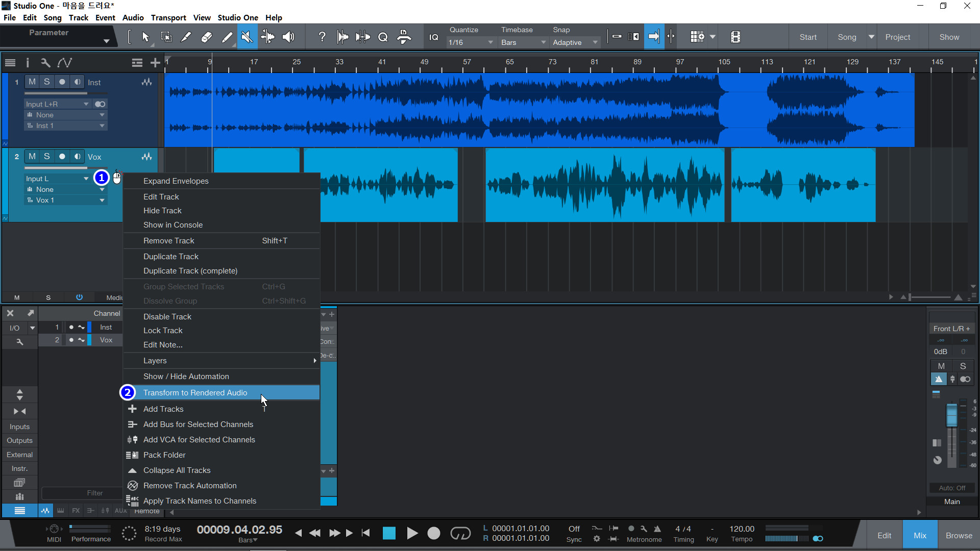Select the Eraser tool
Viewport: 980px width, 551px height.
[207, 37]
